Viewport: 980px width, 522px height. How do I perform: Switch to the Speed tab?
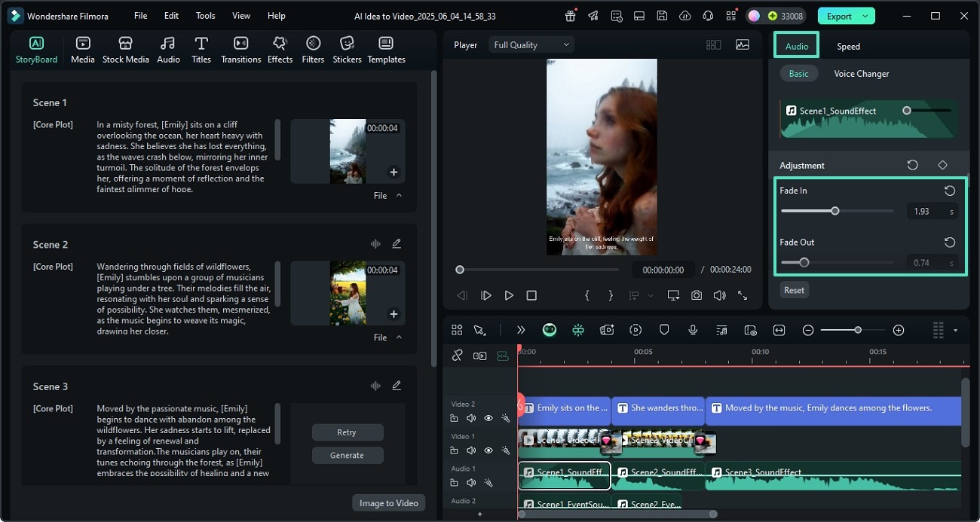[x=848, y=46]
